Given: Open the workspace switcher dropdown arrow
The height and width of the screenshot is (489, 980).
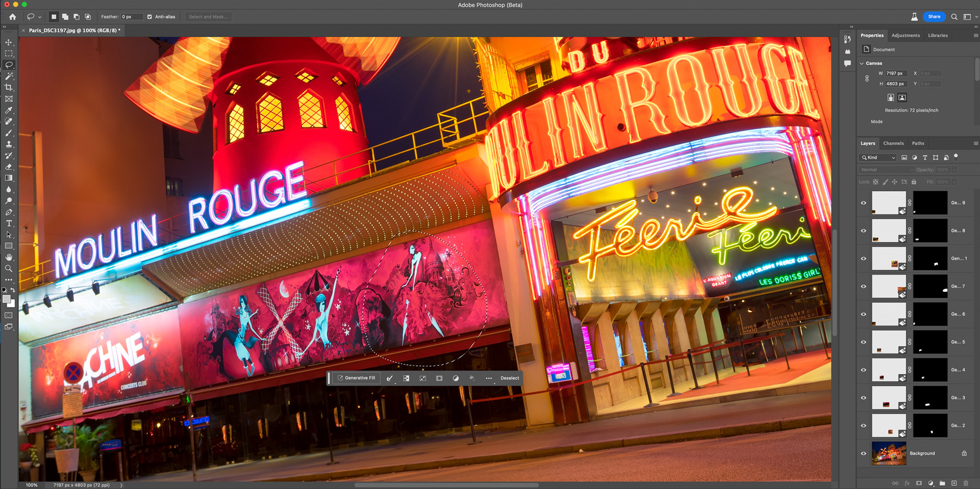Looking at the screenshot, I should click(x=976, y=17).
